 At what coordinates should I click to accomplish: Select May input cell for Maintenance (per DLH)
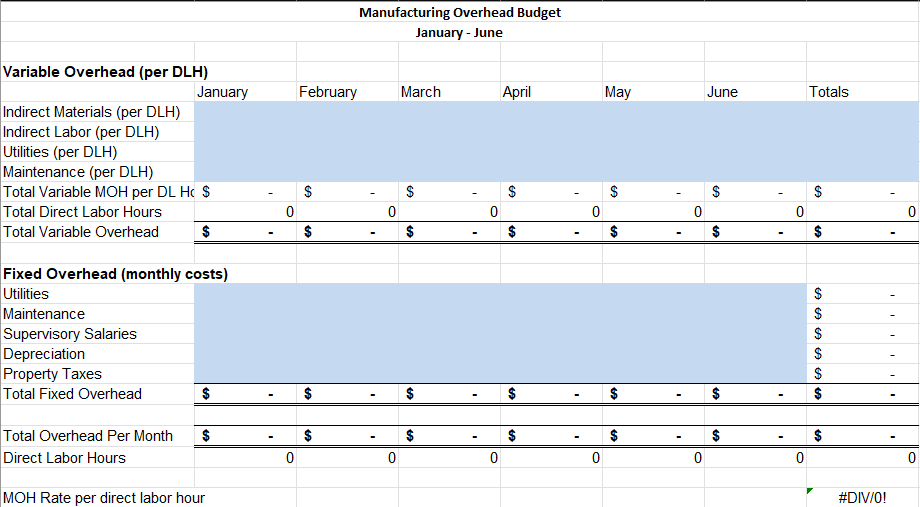pyautogui.click(x=654, y=171)
